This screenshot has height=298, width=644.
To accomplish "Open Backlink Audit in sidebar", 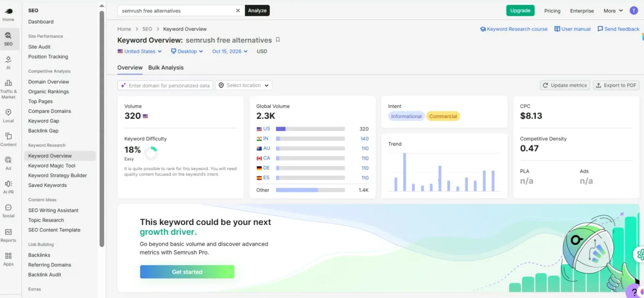I will tap(45, 275).
